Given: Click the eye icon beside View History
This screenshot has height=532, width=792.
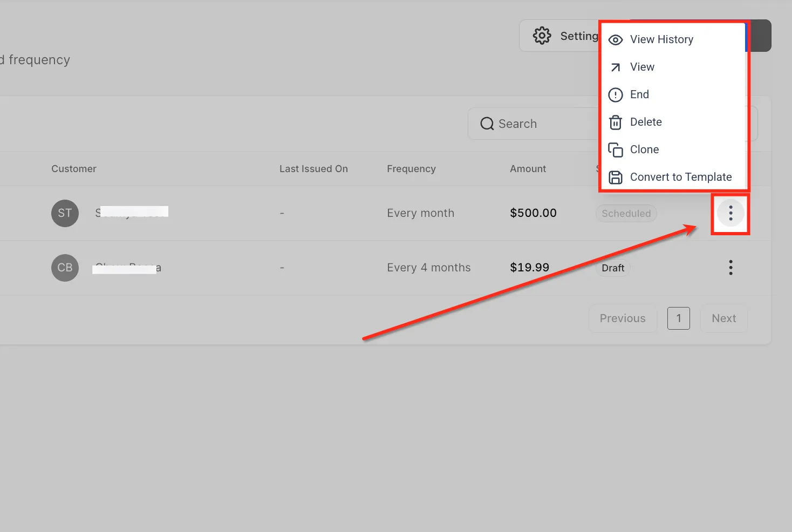Looking at the screenshot, I should coord(616,40).
